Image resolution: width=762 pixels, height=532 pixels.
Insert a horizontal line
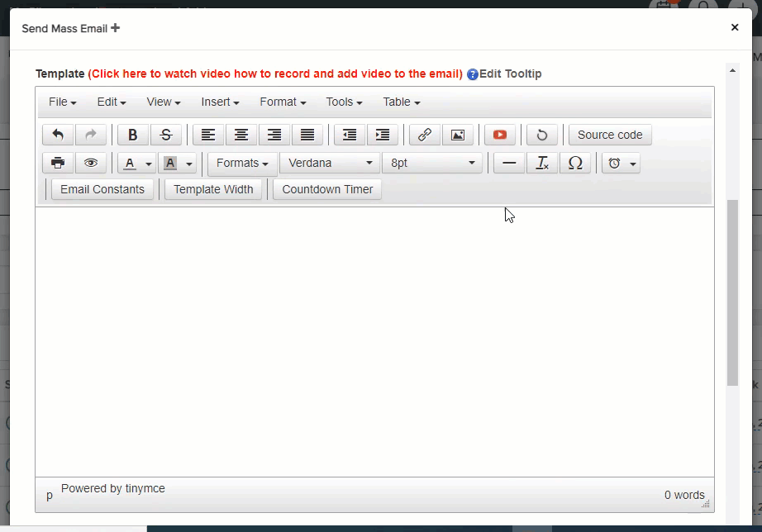pos(509,164)
